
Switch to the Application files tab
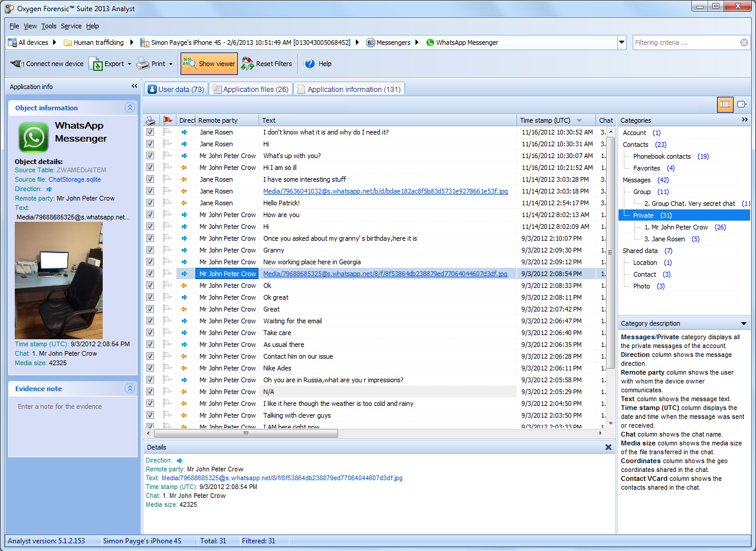tap(250, 89)
